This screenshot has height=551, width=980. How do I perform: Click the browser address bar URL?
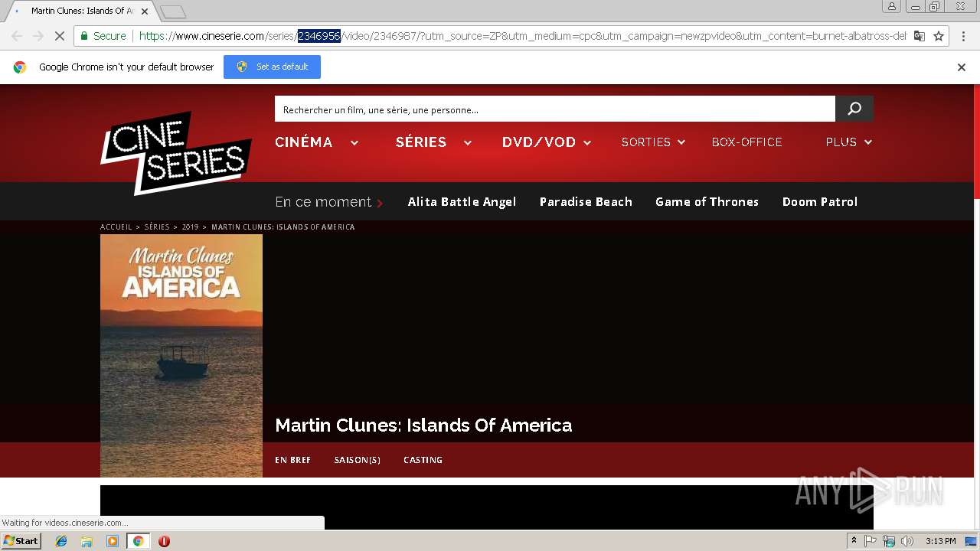click(522, 36)
